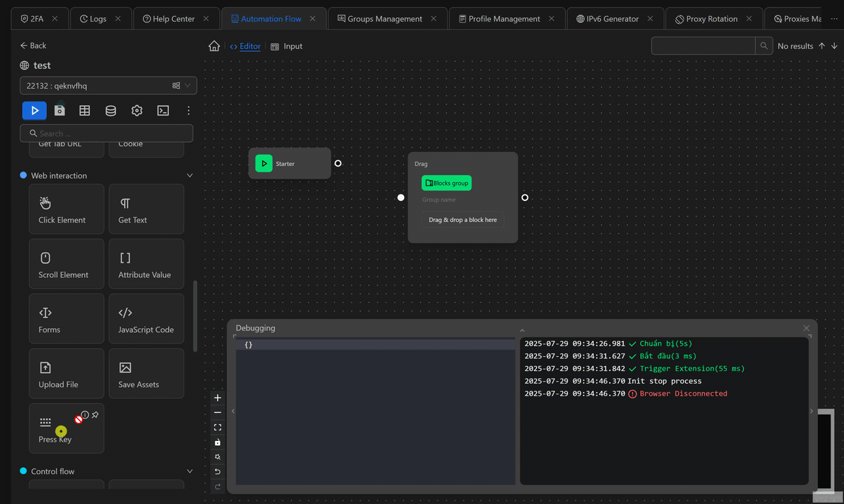Toggle the canvas lock icon
844x504 pixels.
[x=218, y=442]
